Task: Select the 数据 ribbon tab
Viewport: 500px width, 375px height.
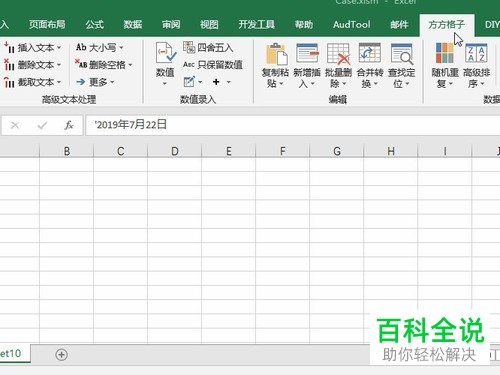Action: (x=133, y=25)
